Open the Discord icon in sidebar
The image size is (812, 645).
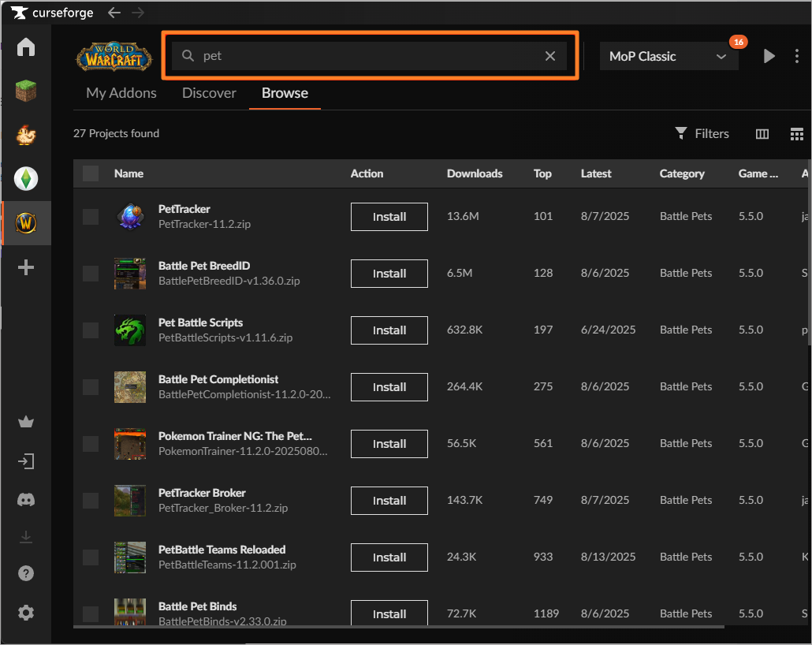tap(26, 499)
